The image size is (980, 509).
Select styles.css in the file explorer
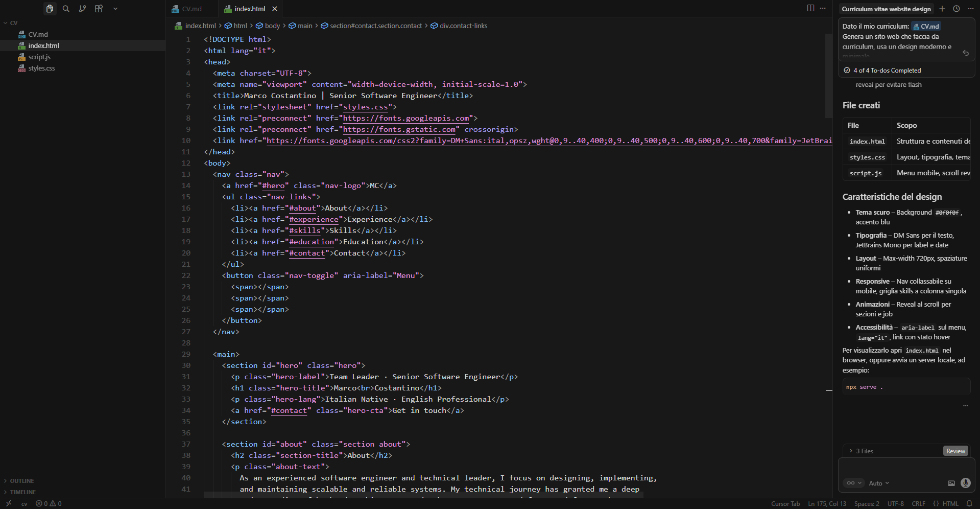click(x=41, y=68)
